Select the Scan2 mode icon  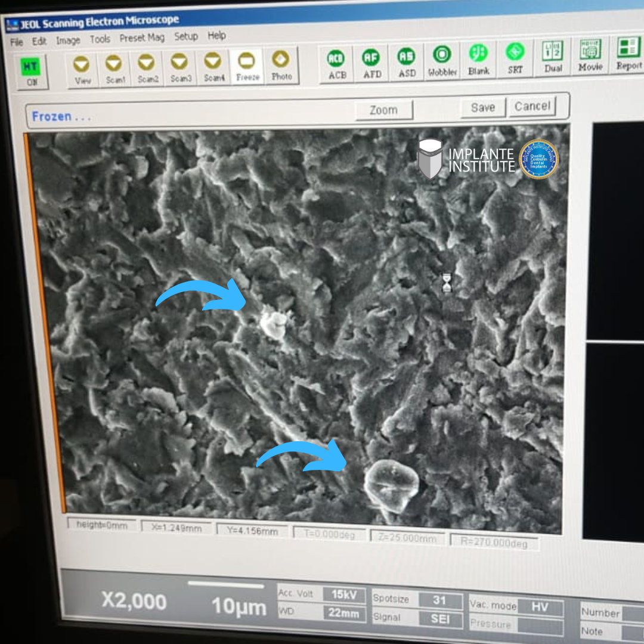[147, 67]
